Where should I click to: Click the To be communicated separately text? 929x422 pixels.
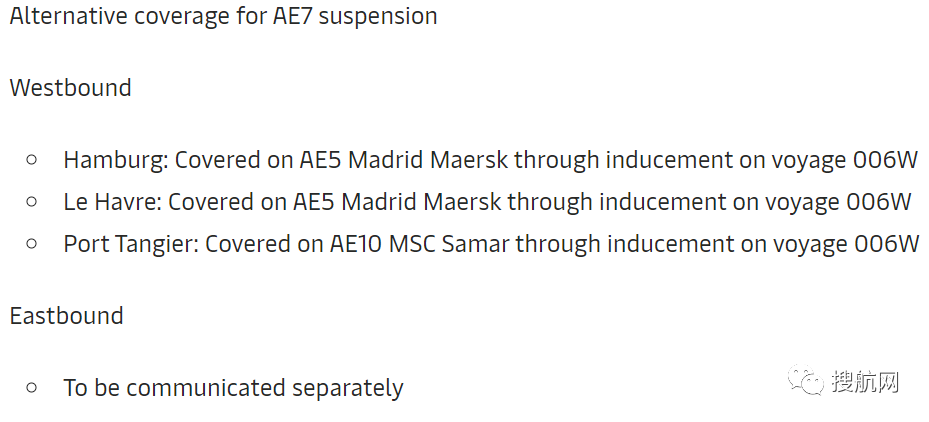(x=233, y=388)
